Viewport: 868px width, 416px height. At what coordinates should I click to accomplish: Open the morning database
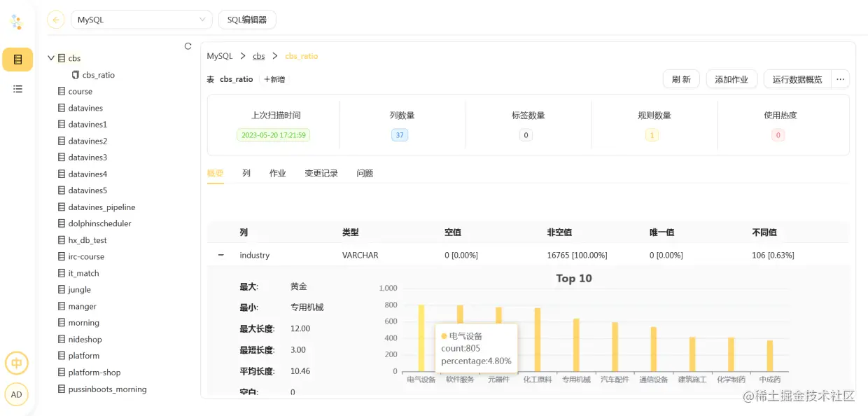pos(84,323)
